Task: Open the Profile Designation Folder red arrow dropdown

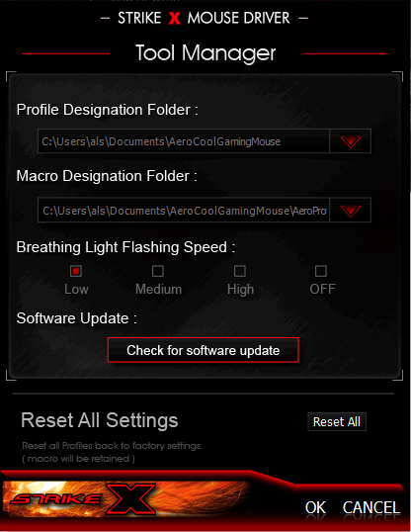Action: [351, 141]
